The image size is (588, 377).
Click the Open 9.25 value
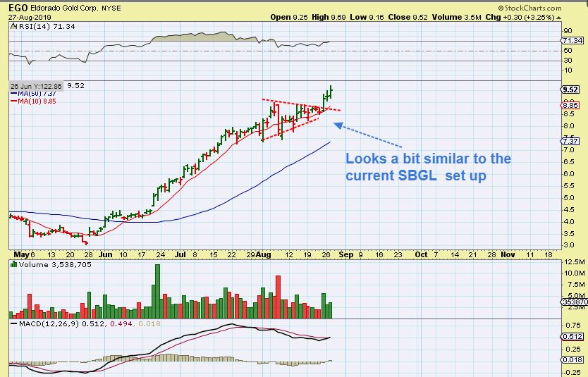[x=289, y=17]
